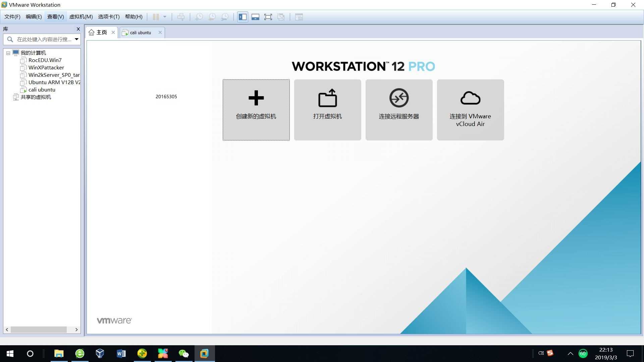Open the 文件(F) menu
The image size is (644, 362).
point(12,17)
